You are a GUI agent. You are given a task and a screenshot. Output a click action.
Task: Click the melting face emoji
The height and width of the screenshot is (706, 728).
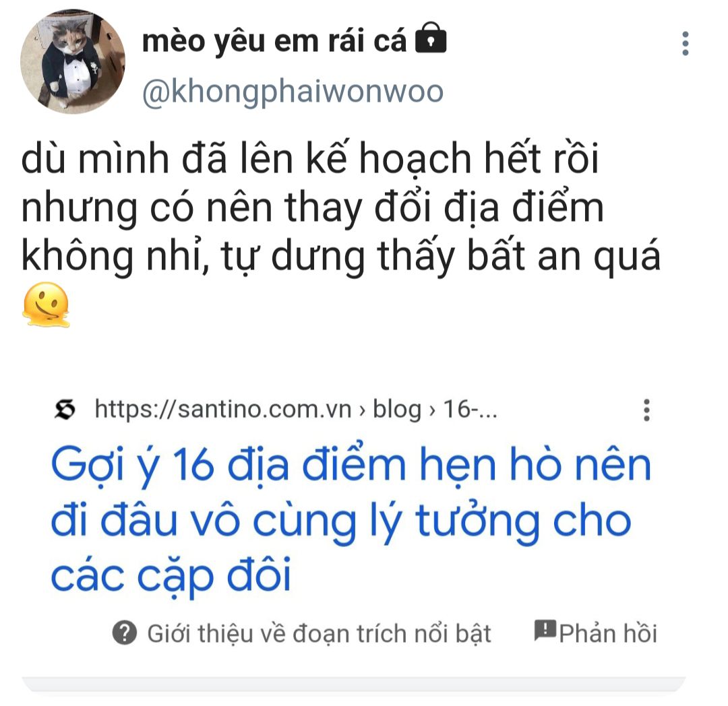pyautogui.click(x=46, y=304)
